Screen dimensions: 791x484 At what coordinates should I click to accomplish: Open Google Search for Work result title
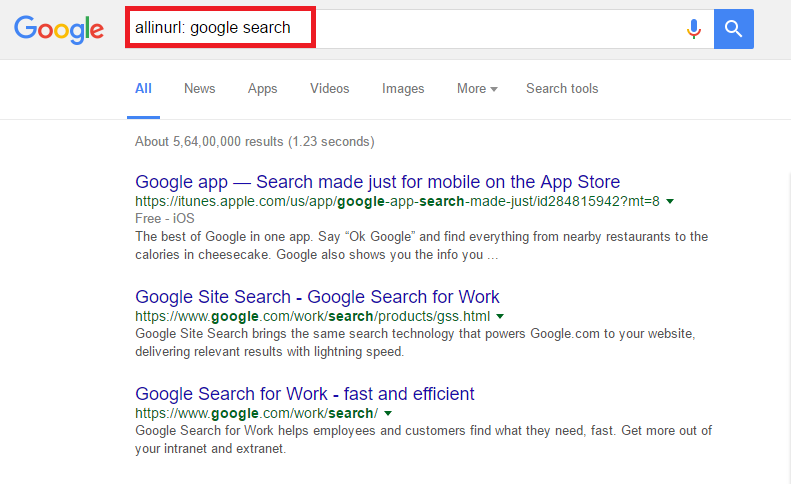(305, 394)
